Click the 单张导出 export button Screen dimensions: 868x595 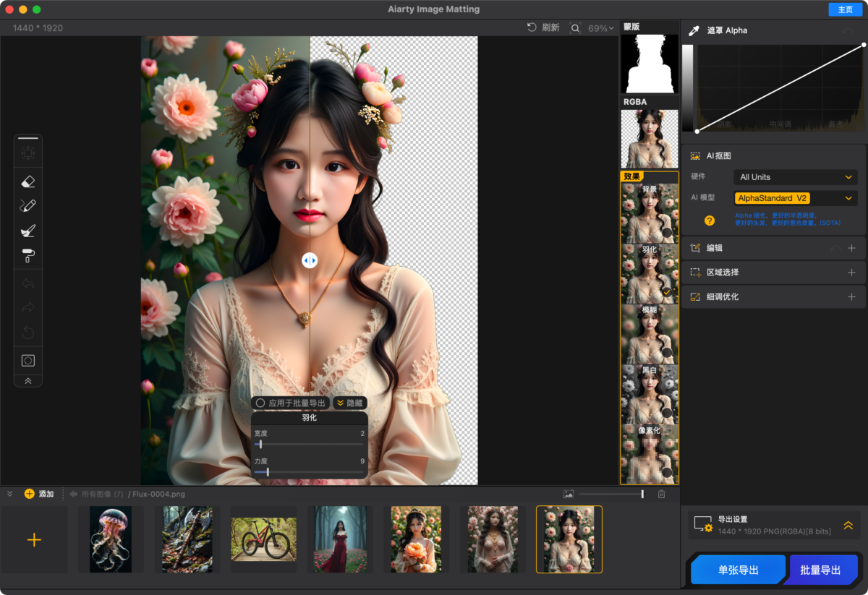738,570
